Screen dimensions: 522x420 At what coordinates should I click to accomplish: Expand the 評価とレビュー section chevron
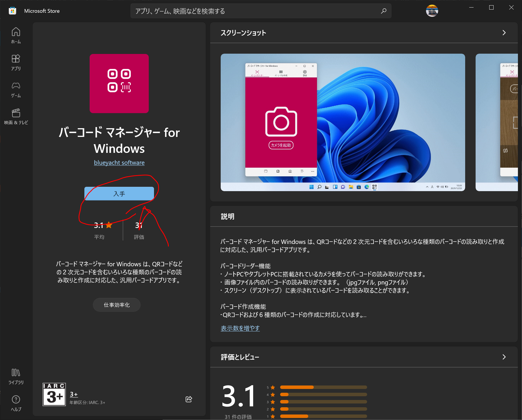pyautogui.click(x=504, y=357)
